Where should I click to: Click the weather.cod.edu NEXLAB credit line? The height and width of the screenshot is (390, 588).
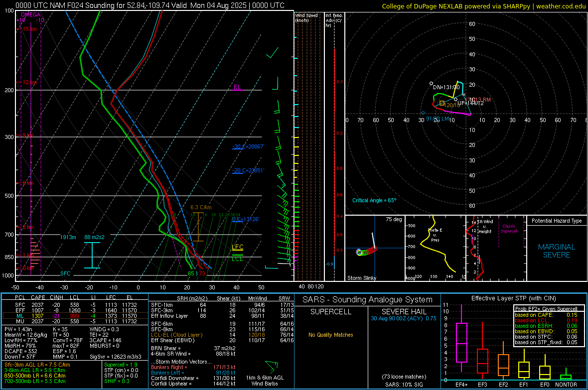(484, 6)
